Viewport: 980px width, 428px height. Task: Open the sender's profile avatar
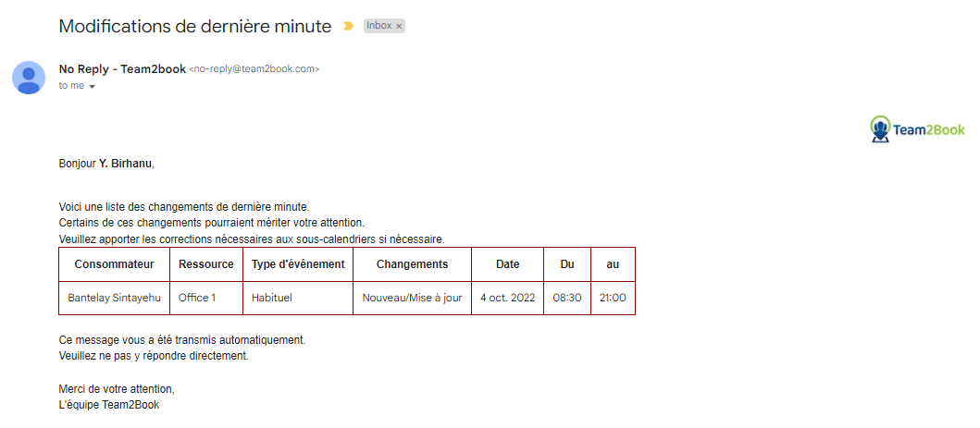point(29,78)
